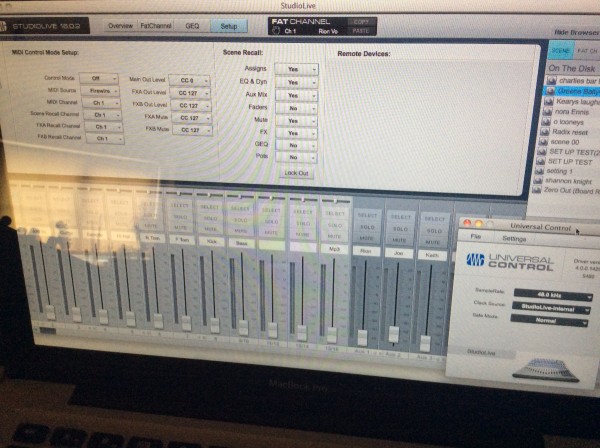
Task: Open the SampleRate 48.0 kHz dropdown
Action: pyautogui.click(x=553, y=295)
